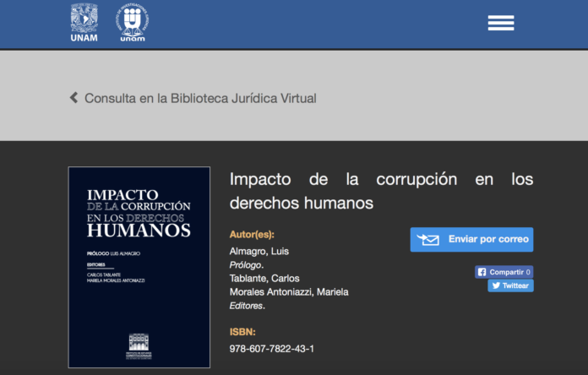Go to Consulta en la Biblioteca Jurídica Virtual
The height and width of the screenshot is (375, 588).
coord(200,98)
